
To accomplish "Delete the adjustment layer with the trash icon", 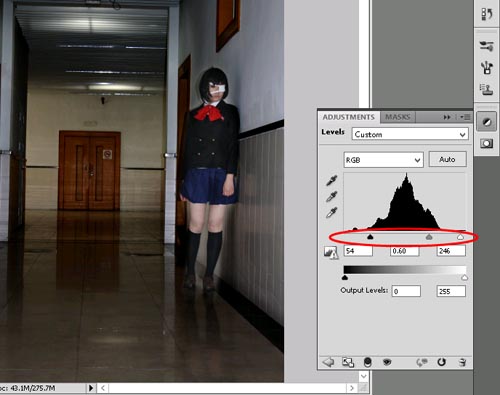I will click(462, 362).
